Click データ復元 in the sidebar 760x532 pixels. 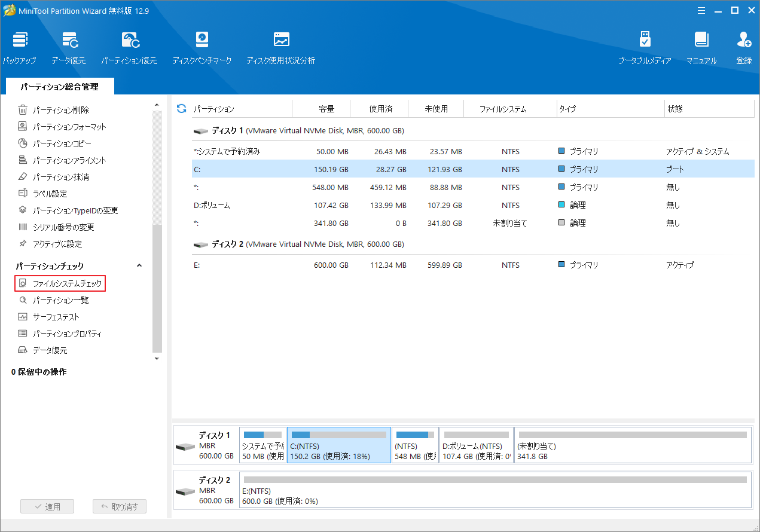42,350
